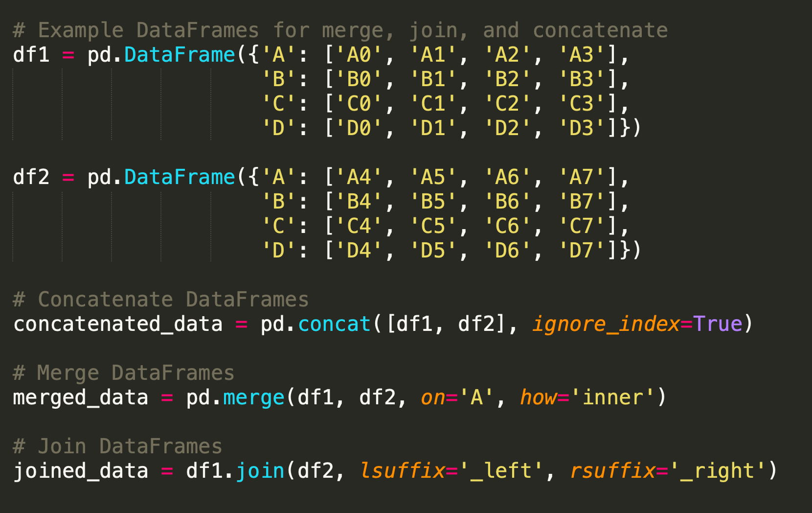Place cursor on ignore_index parameter
Image resolution: width=812 pixels, height=513 pixels.
606,324
